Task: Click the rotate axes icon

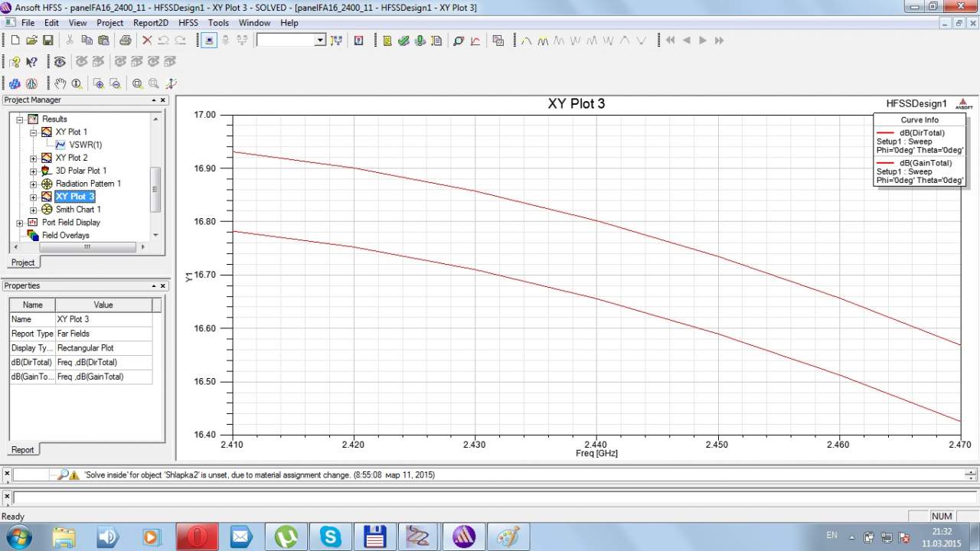Action: tap(171, 83)
